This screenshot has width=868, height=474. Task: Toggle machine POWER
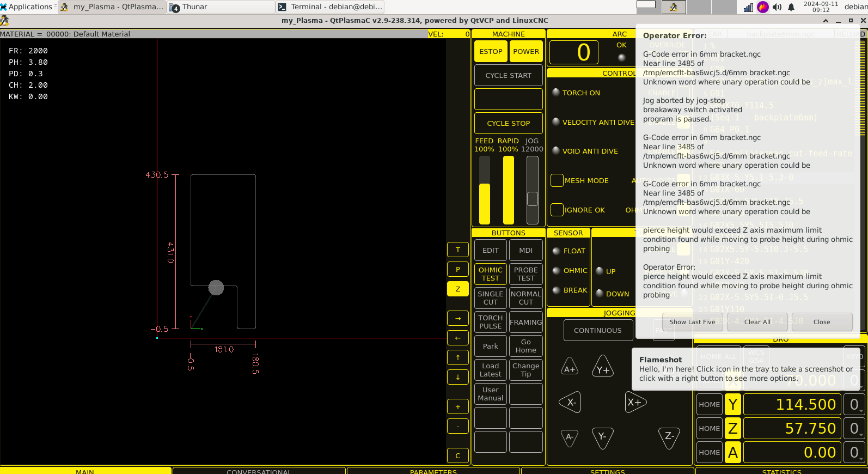click(526, 51)
